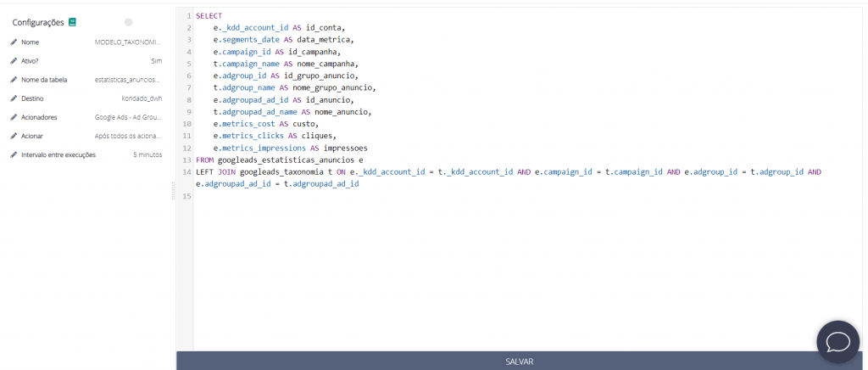Open the 'Google Ads - Ad Grou...' triggers value
Image resolution: width=868 pixels, height=370 pixels.
[128, 117]
